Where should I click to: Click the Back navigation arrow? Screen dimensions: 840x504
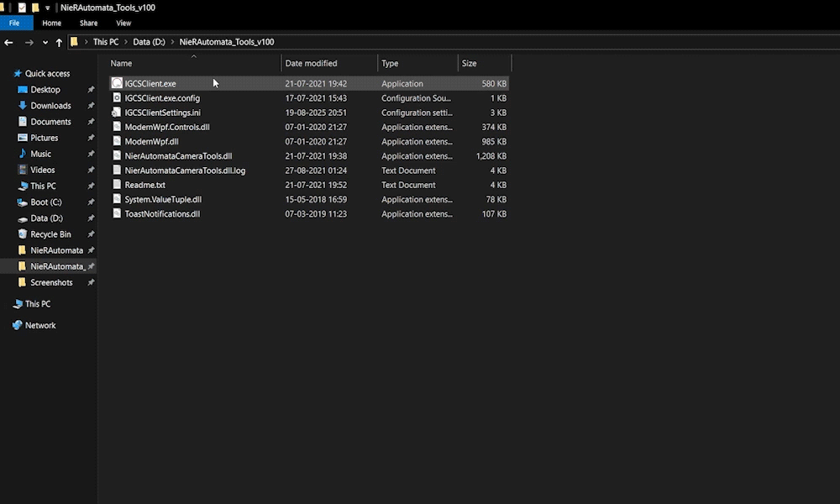point(8,42)
